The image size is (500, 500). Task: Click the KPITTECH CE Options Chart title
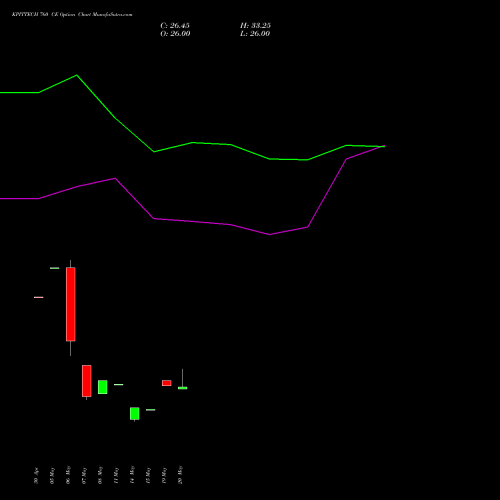(x=72, y=15)
